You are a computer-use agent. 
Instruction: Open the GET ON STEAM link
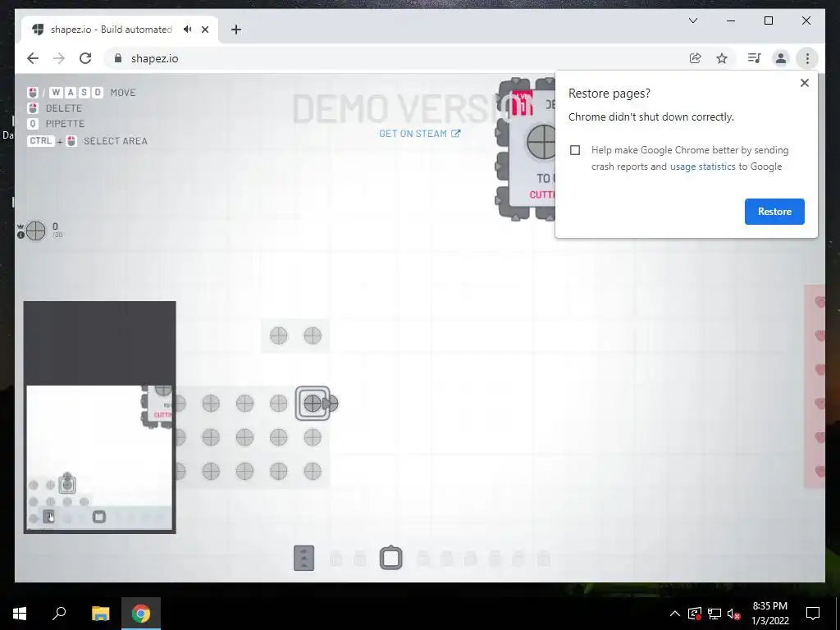(x=419, y=134)
